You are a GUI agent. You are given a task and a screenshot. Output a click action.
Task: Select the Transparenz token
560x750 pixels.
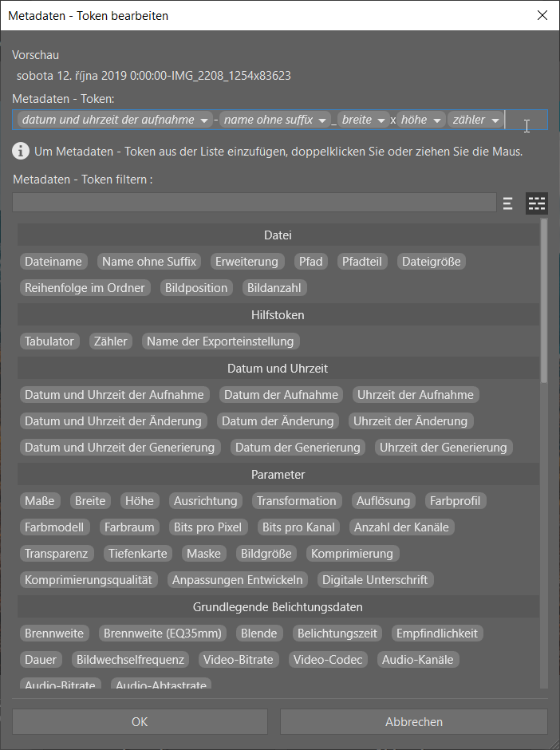point(57,553)
